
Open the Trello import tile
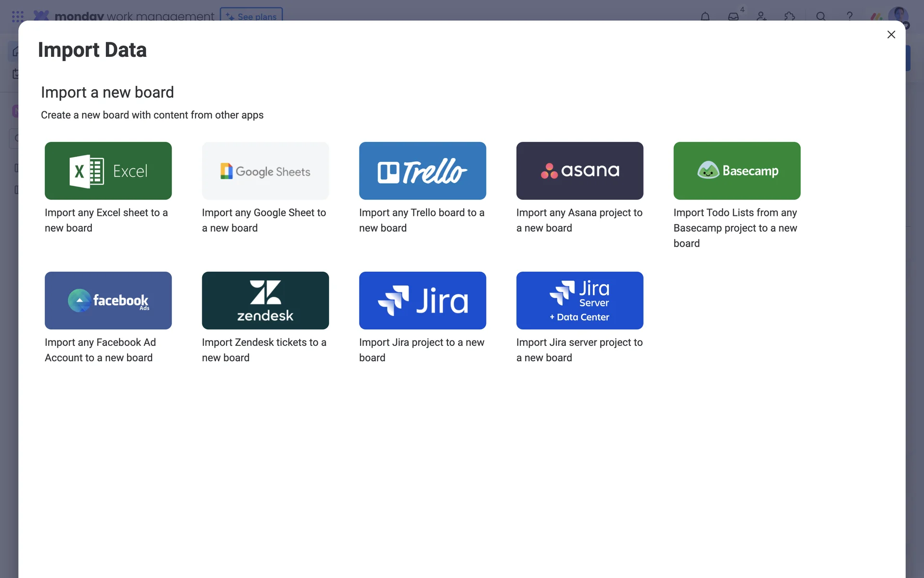click(x=422, y=171)
